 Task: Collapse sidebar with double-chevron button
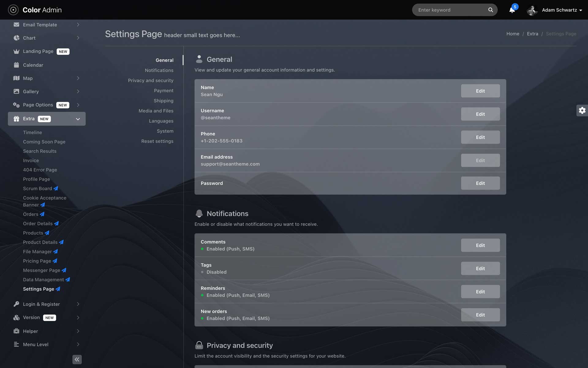point(77,359)
